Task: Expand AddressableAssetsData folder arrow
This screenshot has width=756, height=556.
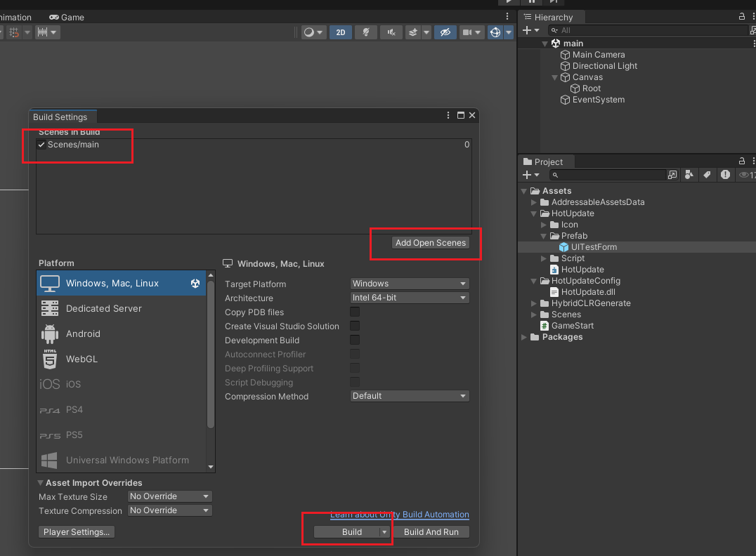Action: pos(534,202)
